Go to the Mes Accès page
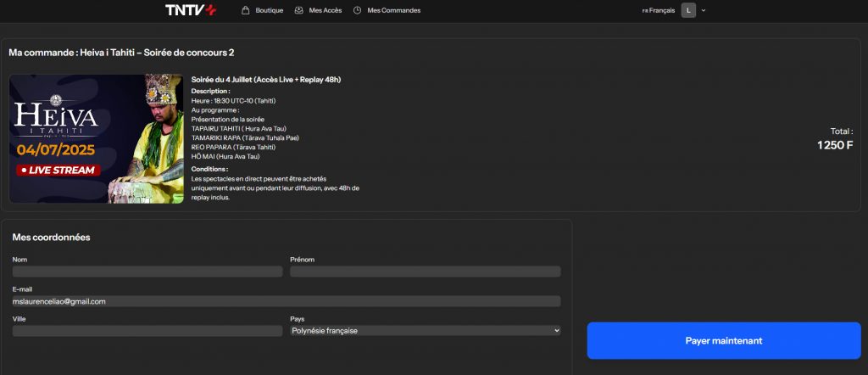Screen dimensions: 868x375 pyautogui.click(x=326, y=10)
